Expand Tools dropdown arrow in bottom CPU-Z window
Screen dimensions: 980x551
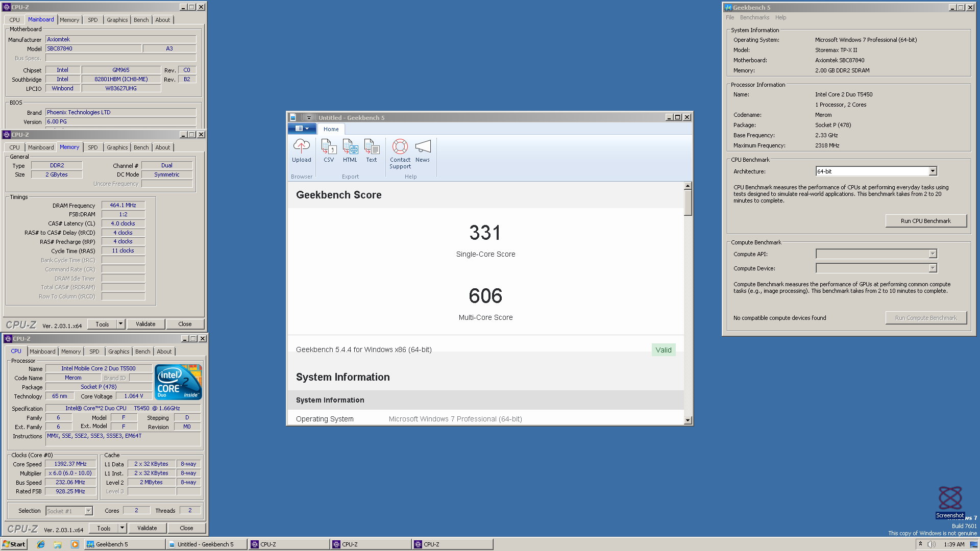[x=122, y=528]
